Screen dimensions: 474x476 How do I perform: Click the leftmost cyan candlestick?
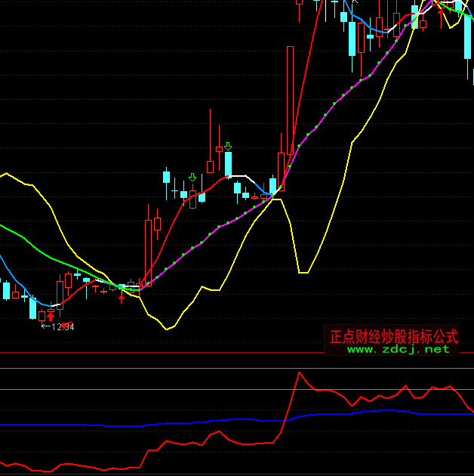click(x=7, y=290)
